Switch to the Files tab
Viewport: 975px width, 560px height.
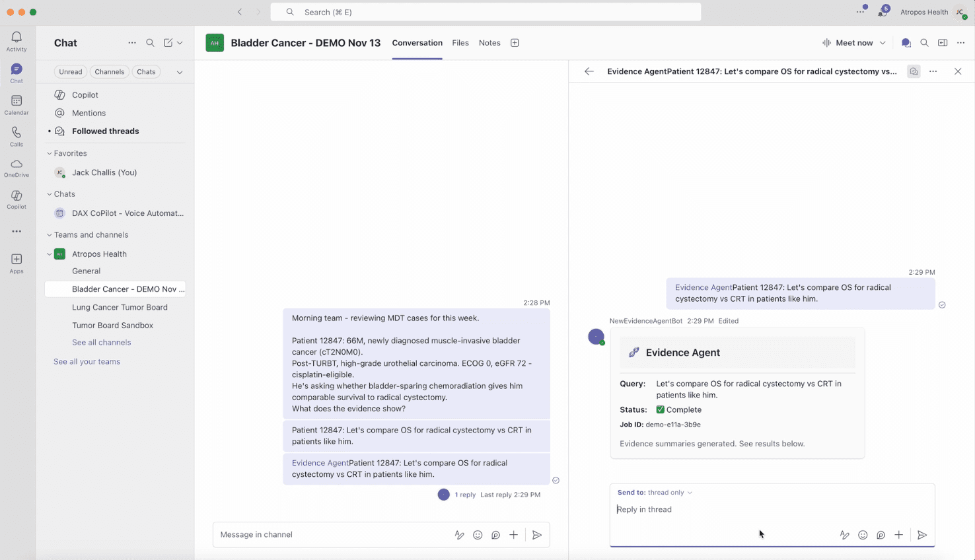click(x=460, y=42)
